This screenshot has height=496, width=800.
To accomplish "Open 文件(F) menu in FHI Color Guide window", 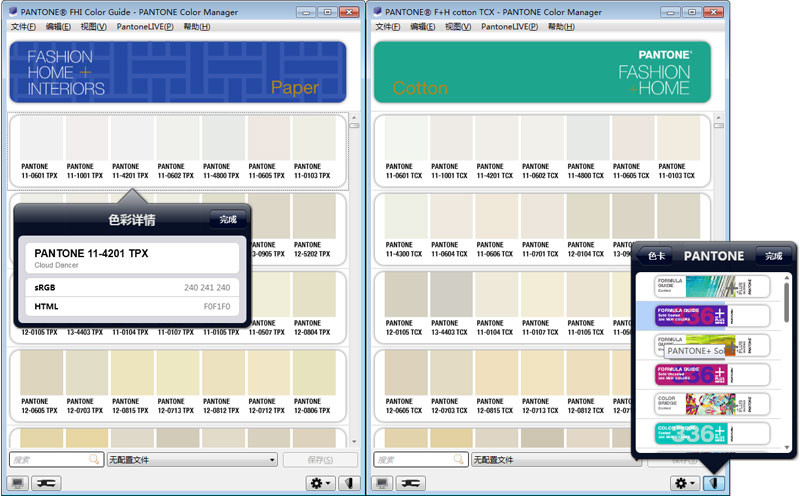I will pyautogui.click(x=23, y=27).
